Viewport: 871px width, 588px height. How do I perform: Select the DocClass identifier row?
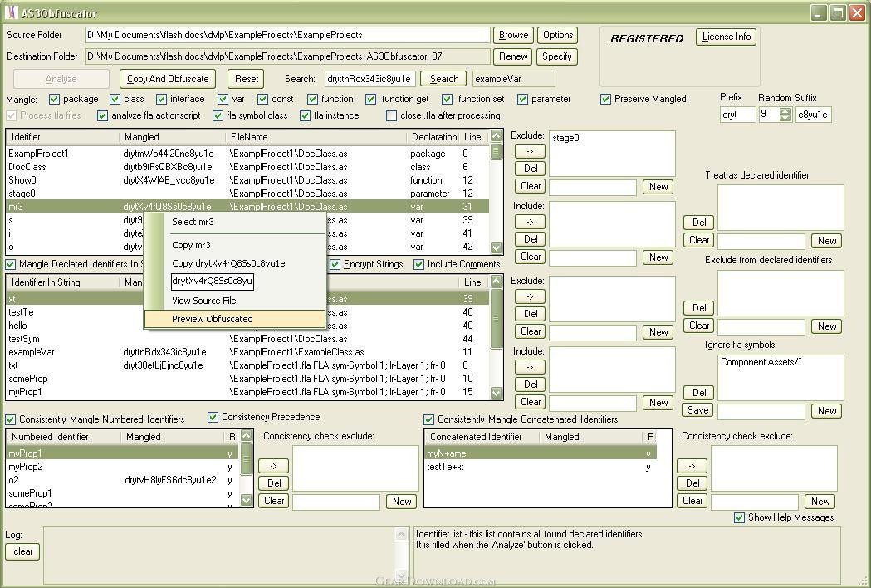[x=247, y=167]
